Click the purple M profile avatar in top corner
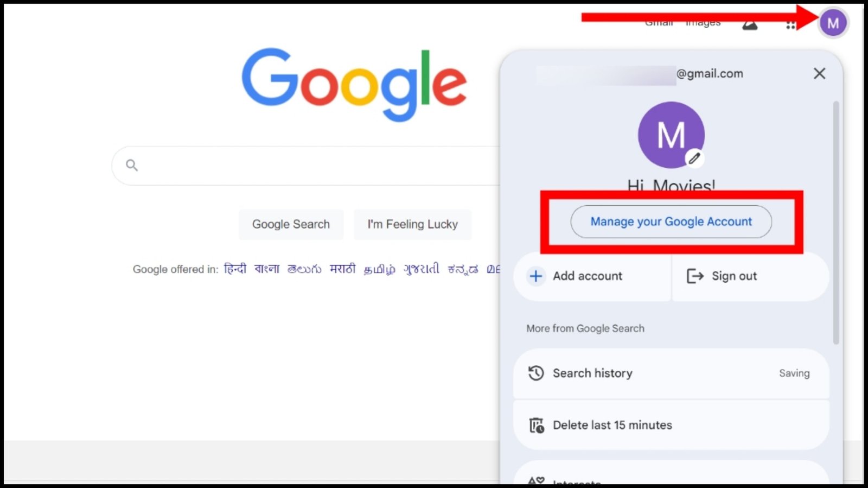Viewport: 868px width, 488px height. (x=833, y=23)
